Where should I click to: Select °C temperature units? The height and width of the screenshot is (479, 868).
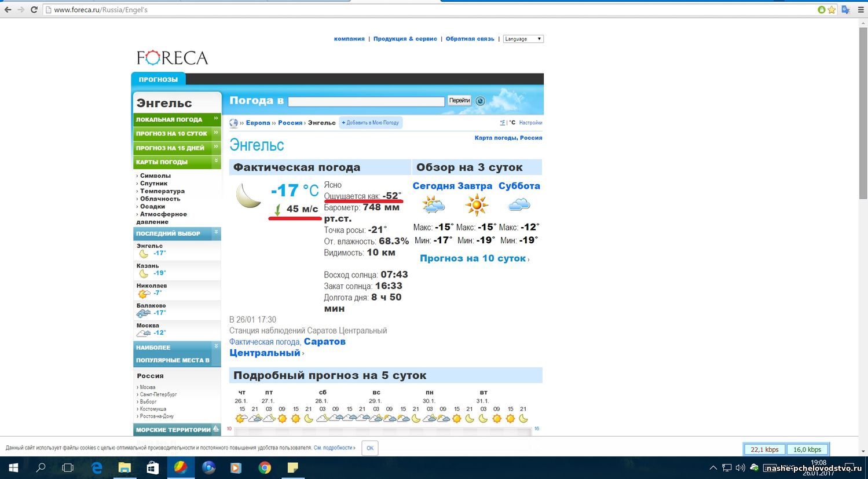click(x=512, y=123)
